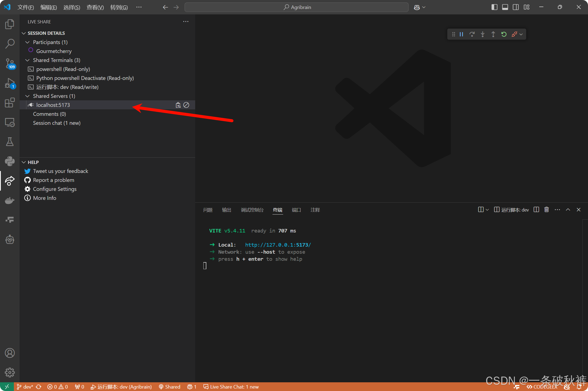Viewport: 588px width, 391px height.
Task: Open Live Share view more actions
Action: [x=186, y=21]
